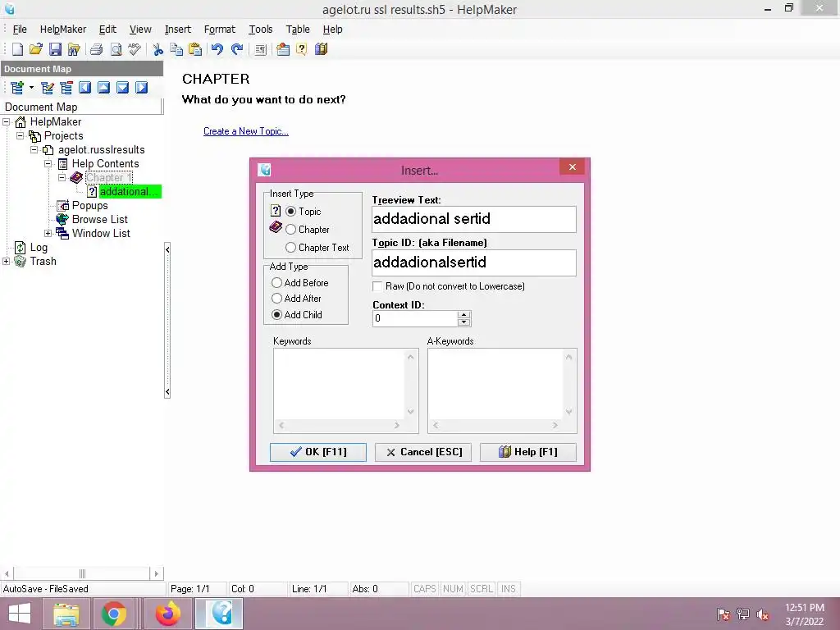Increase the Context ID value
The image size is (840, 630).
pos(464,315)
